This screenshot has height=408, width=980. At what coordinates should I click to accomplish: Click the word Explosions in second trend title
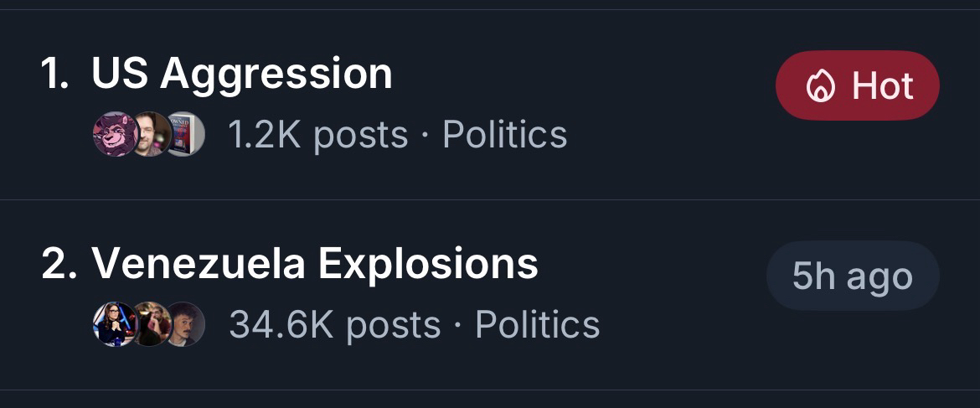[x=428, y=264]
